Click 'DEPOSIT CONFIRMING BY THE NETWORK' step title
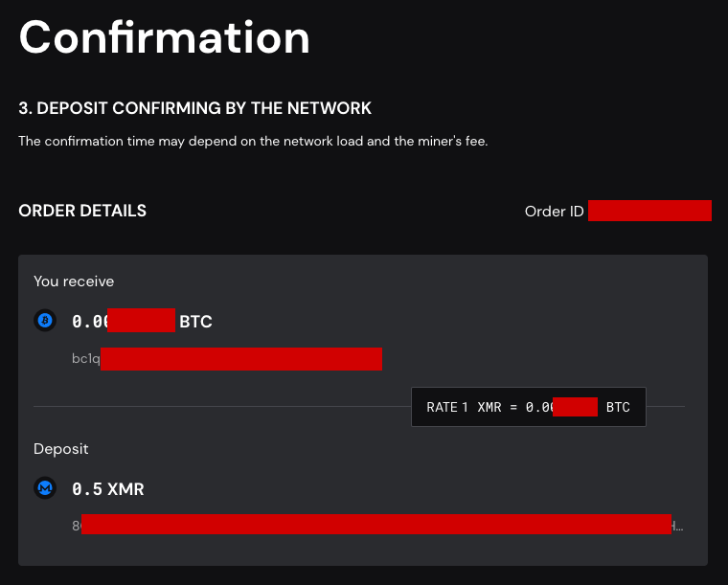Viewport: 728px width, 585px height. [x=204, y=108]
